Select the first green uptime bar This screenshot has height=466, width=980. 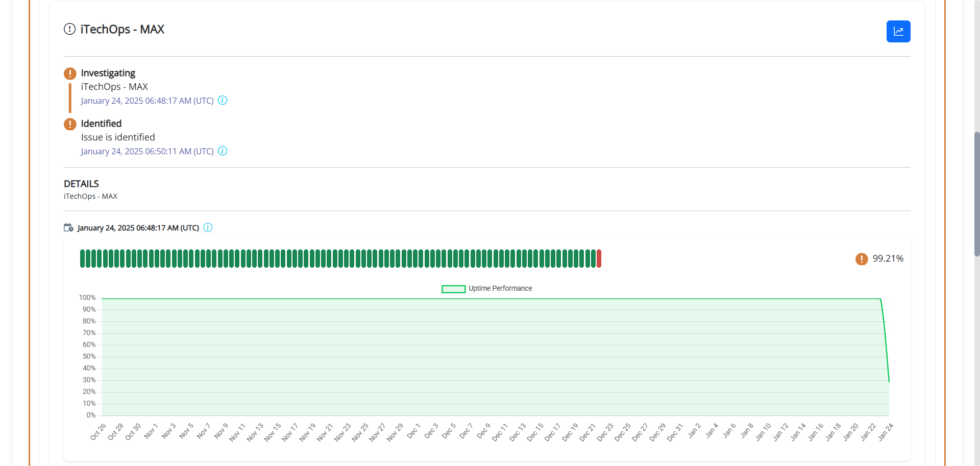[x=82, y=259]
